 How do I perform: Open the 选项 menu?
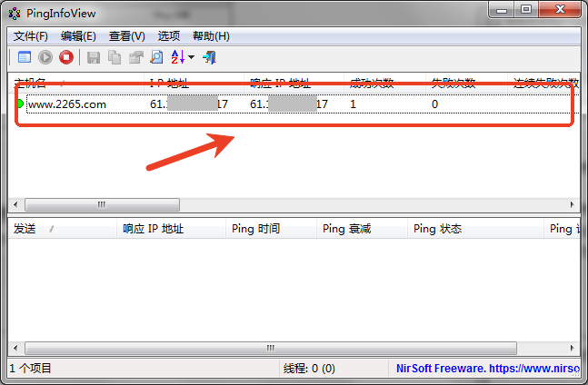(x=169, y=36)
